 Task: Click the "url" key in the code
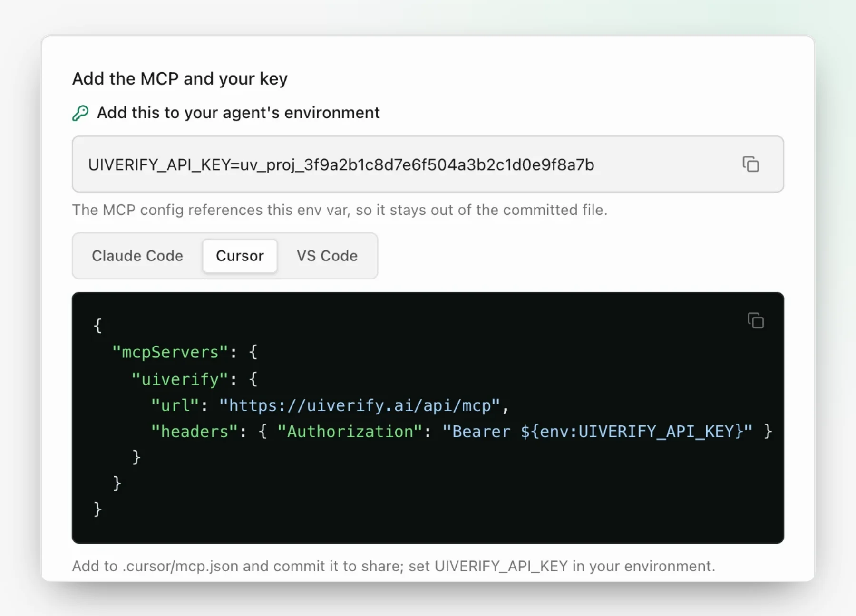(x=175, y=405)
